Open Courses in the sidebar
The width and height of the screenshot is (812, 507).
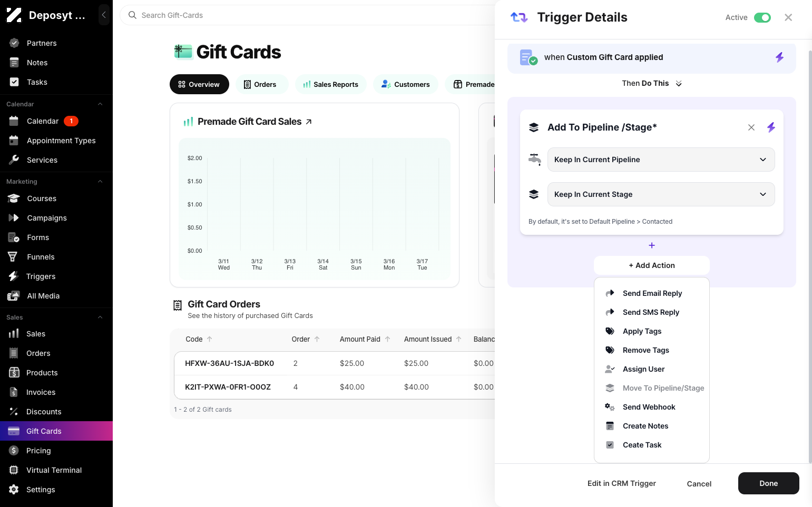[x=56, y=198]
